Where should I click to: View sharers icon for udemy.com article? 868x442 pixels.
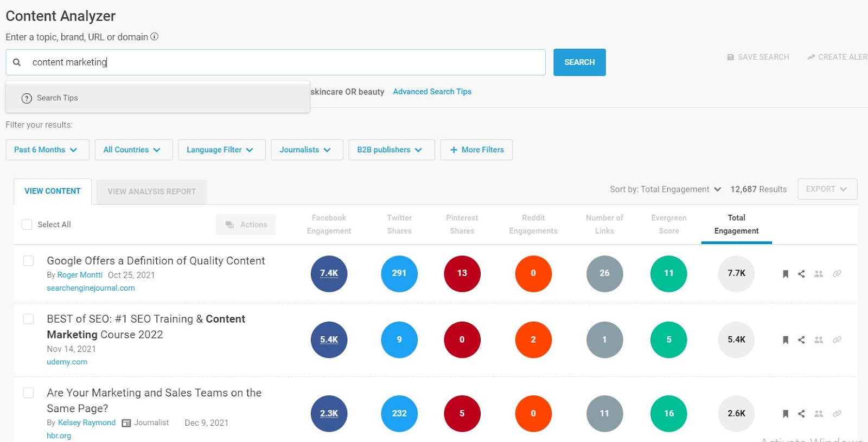click(819, 340)
